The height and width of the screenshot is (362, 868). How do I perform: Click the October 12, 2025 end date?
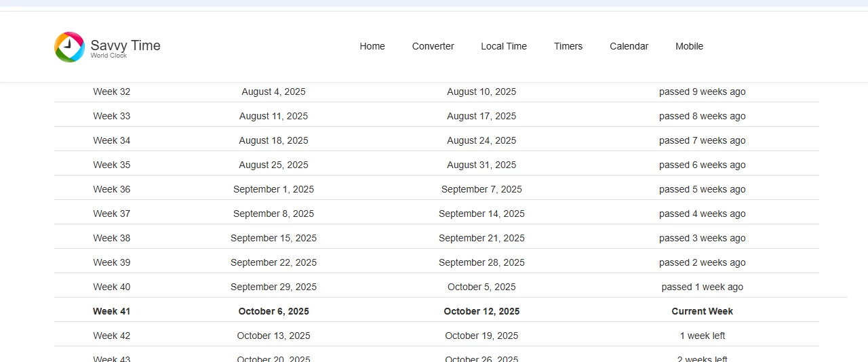481,311
